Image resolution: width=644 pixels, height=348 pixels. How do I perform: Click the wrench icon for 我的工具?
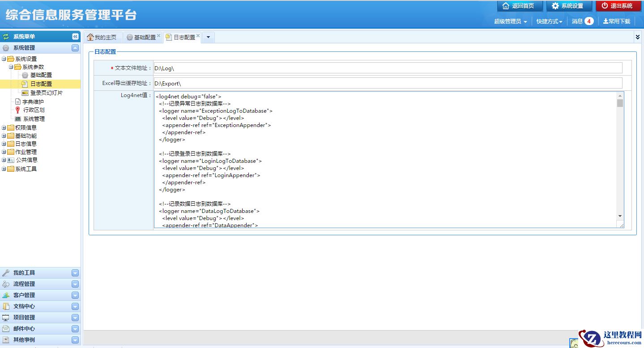tap(6, 273)
